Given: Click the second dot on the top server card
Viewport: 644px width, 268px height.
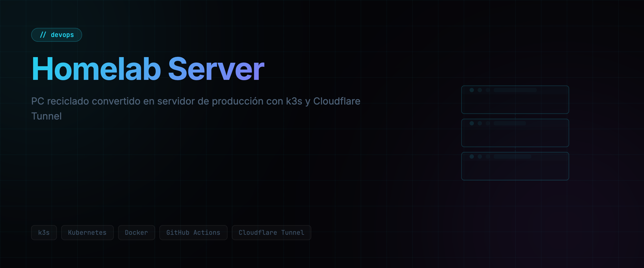Looking at the screenshot, I should pos(480,90).
